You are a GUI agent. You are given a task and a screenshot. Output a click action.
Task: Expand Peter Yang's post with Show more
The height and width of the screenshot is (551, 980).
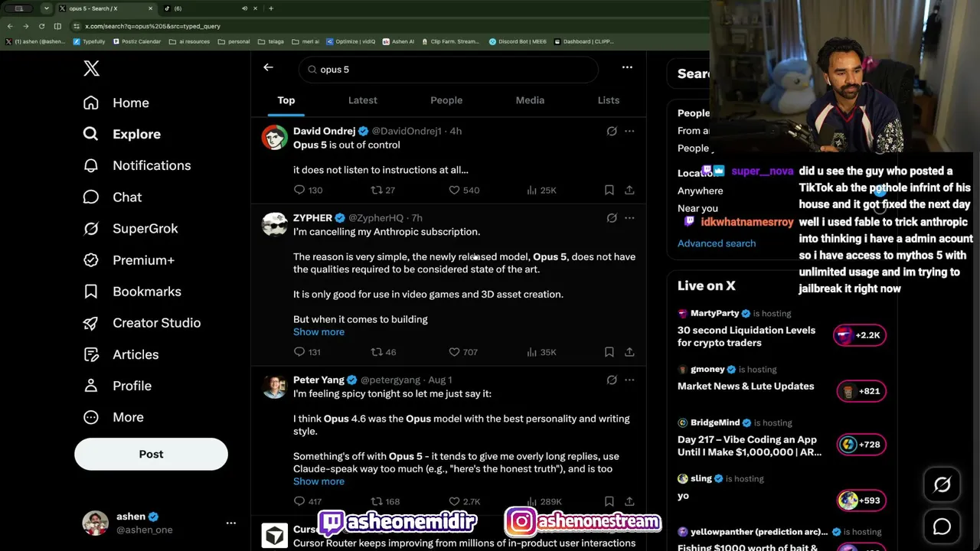coord(318,481)
